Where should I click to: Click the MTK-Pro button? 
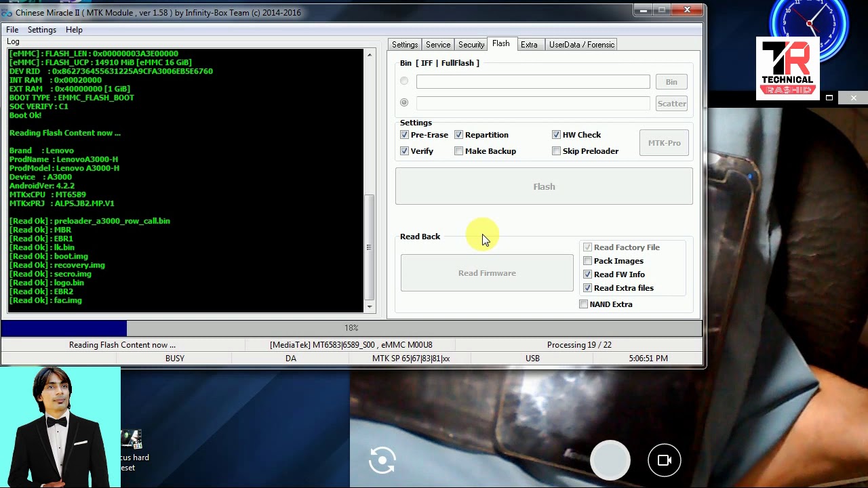pyautogui.click(x=664, y=143)
